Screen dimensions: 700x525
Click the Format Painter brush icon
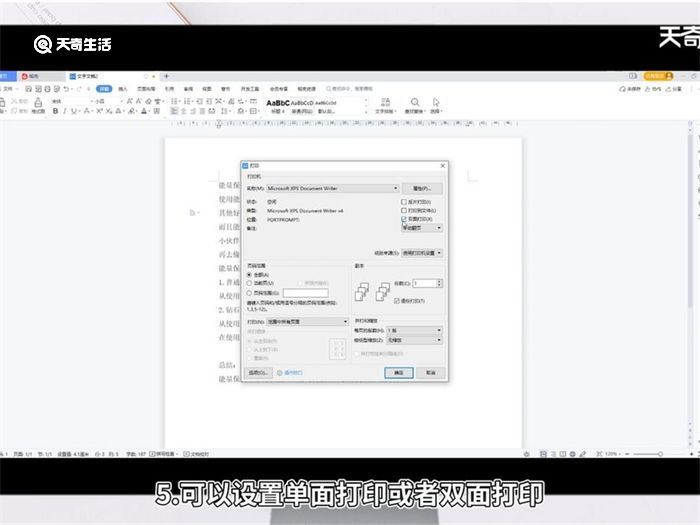[x=38, y=105]
